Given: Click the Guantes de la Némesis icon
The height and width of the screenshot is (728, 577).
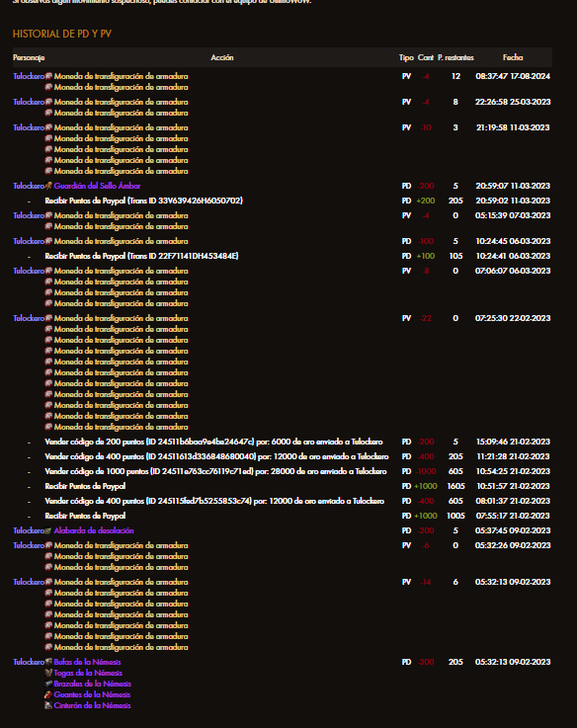Looking at the screenshot, I should tap(48, 694).
